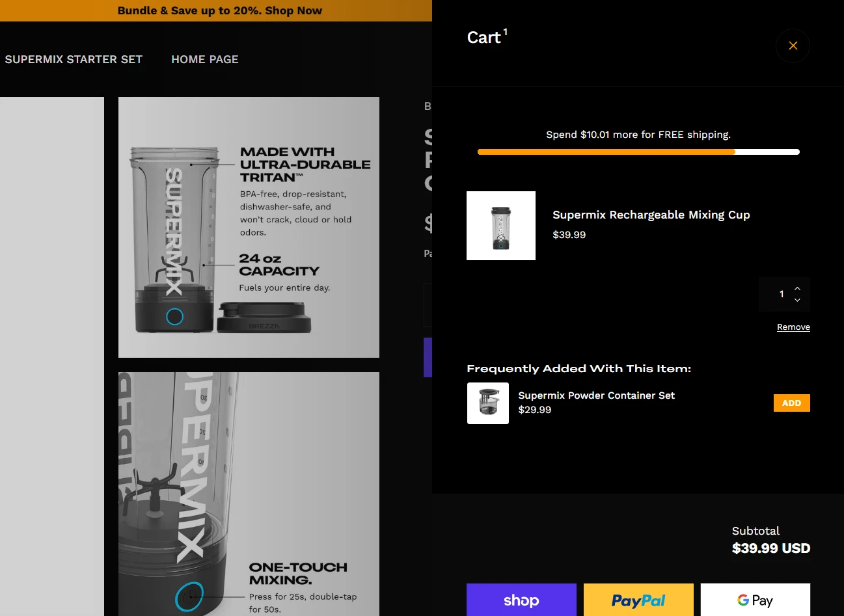Close the Cart drawer panel
This screenshot has width=844, height=616.
pos(793,46)
